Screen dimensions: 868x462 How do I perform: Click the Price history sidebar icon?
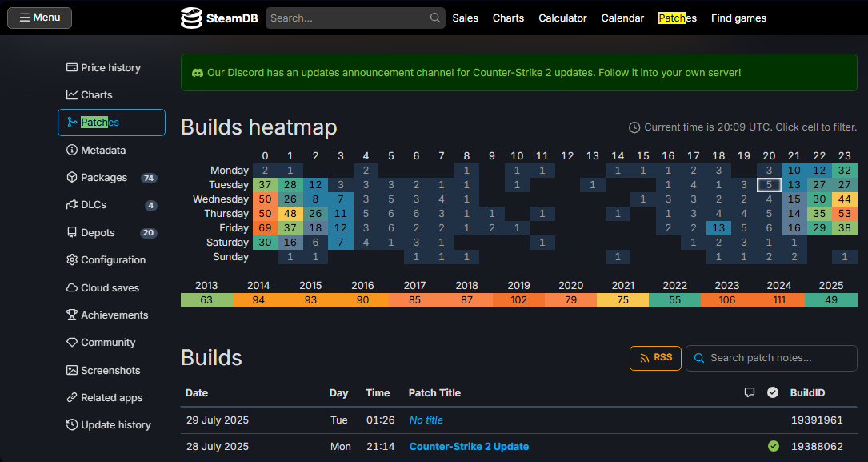pyautogui.click(x=72, y=67)
